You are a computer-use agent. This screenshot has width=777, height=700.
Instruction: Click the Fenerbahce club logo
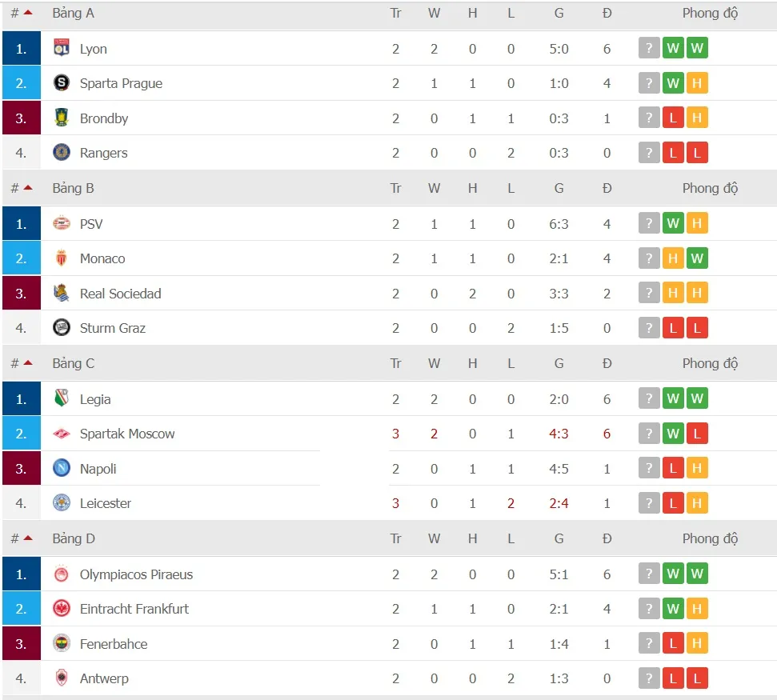(59, 643)
